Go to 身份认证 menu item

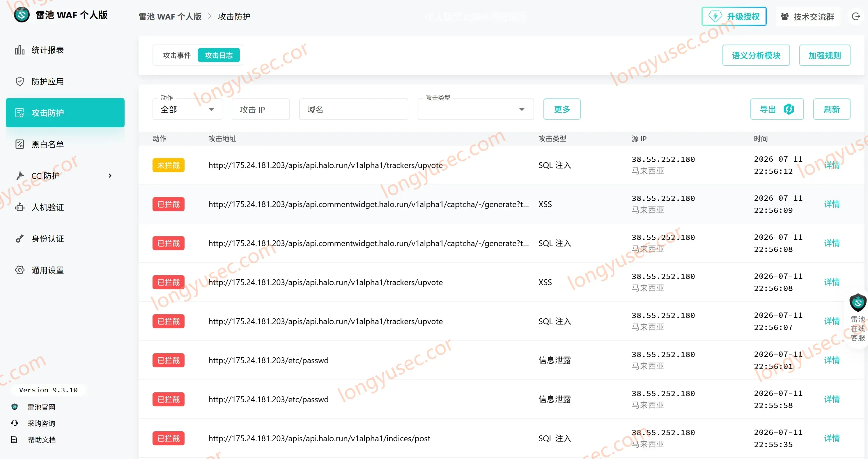point(65,239)
